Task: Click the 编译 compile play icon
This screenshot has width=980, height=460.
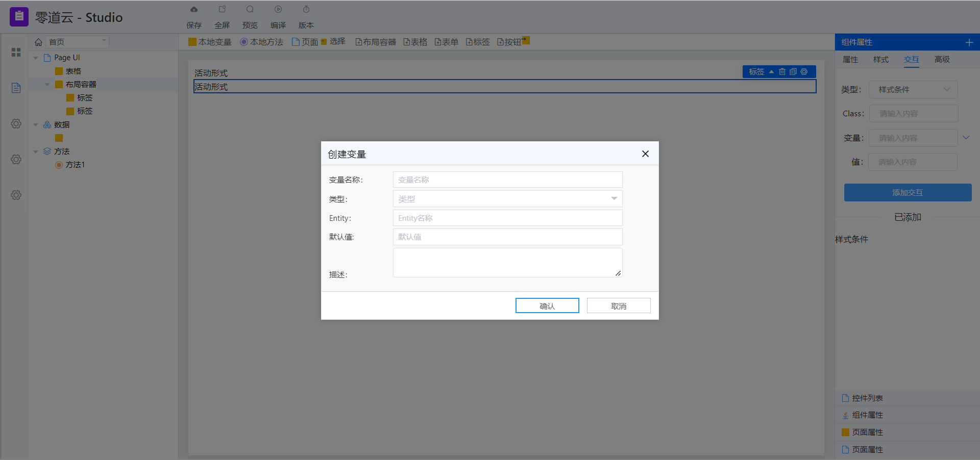Action: tap(278, 9)
